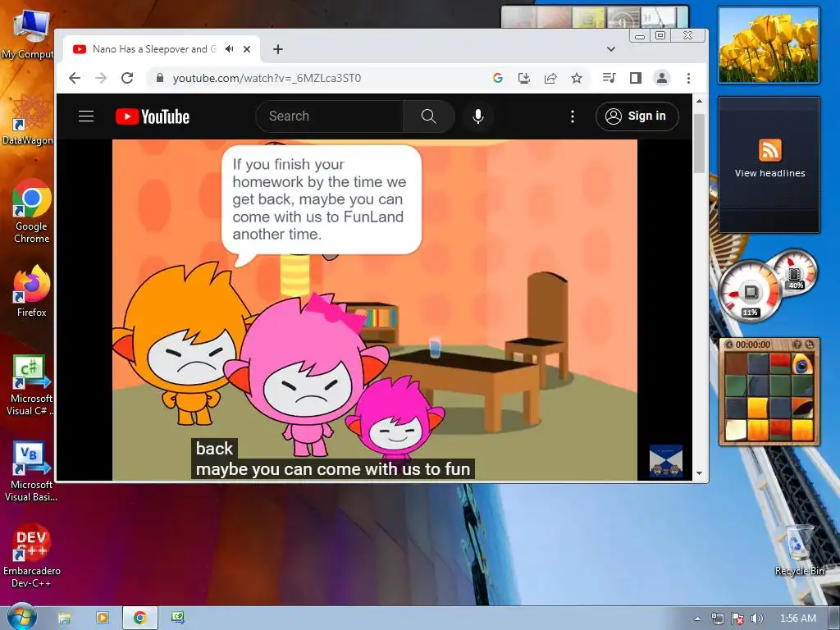This screenshot has width=840, height=630.
Task: Click the tulips slideshow gadget picture
Action: click(769, 44)
